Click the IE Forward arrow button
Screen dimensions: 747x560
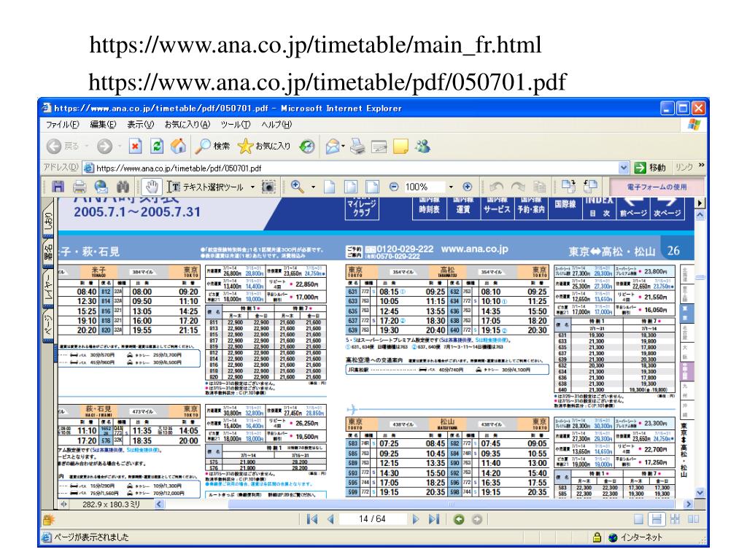(104, 146)
